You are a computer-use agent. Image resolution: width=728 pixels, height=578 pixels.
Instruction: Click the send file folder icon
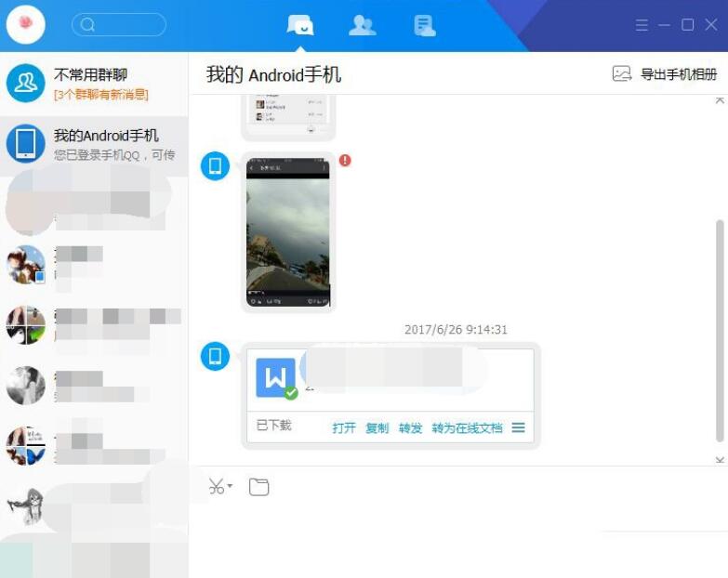coord(258,487)
